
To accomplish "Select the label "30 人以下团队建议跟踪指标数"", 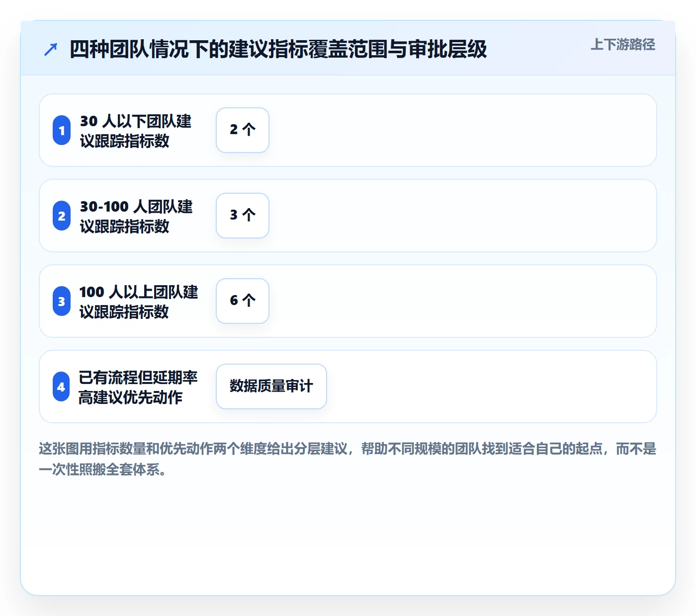I will [136, 131].
